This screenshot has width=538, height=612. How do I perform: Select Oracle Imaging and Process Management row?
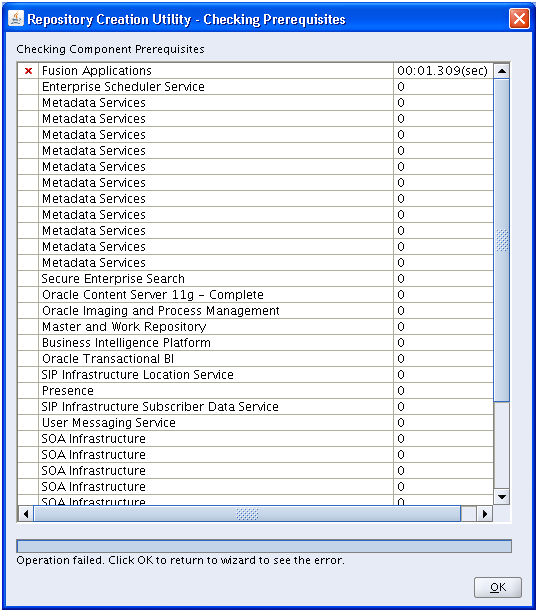click(255, 311)
